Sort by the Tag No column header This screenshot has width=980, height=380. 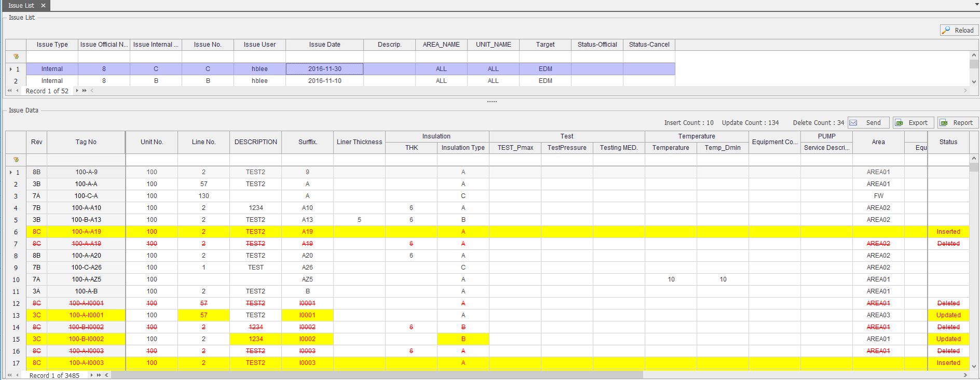[x=86, y=142]
